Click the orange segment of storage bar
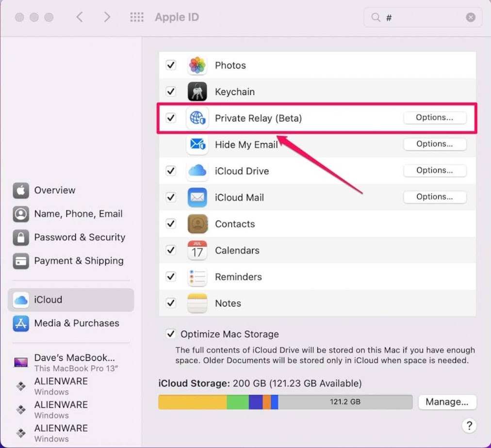The width and height of the screenshot is (491, 448). (267, 402)
